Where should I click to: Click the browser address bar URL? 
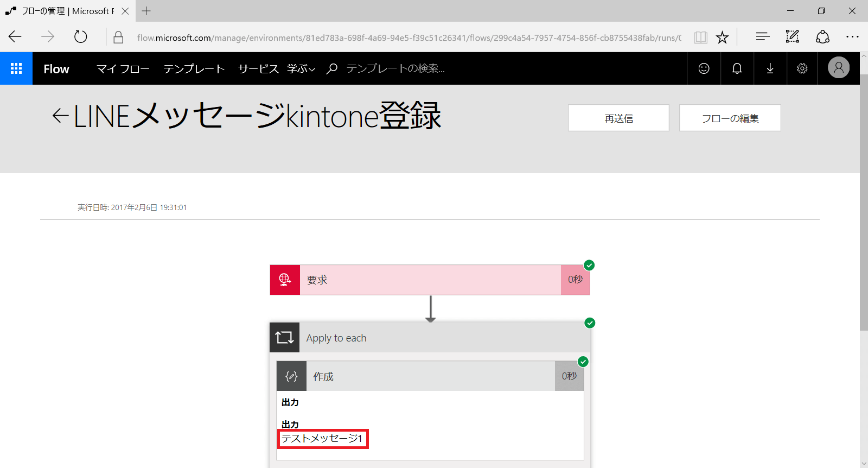409,37
